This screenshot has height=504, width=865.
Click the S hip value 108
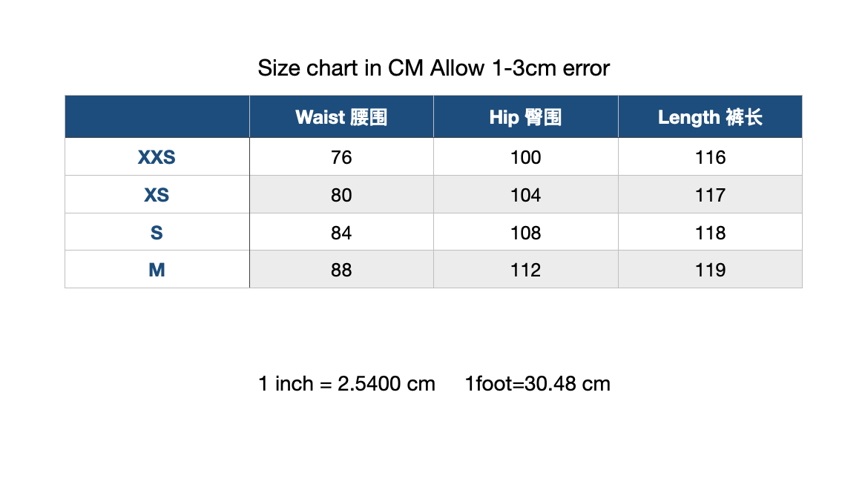point(526,233)
